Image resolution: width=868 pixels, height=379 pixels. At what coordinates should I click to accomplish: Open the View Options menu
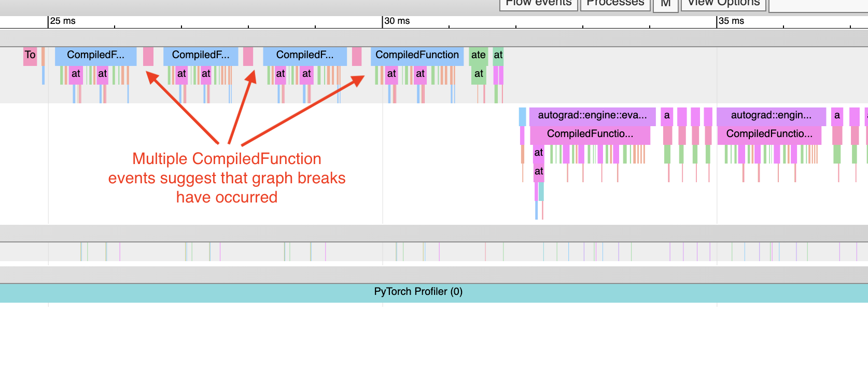click(723, 4)
